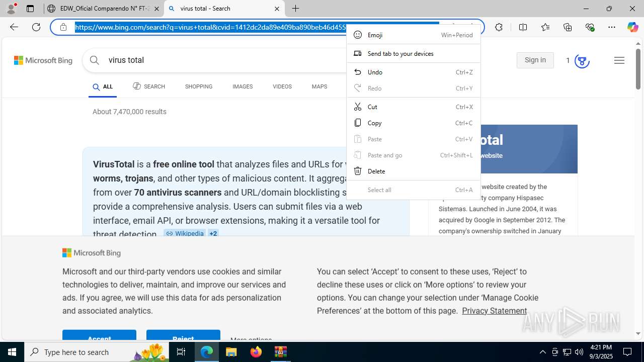
Task: Click the About 7,470,000 results text
Action: pos(129,112)
